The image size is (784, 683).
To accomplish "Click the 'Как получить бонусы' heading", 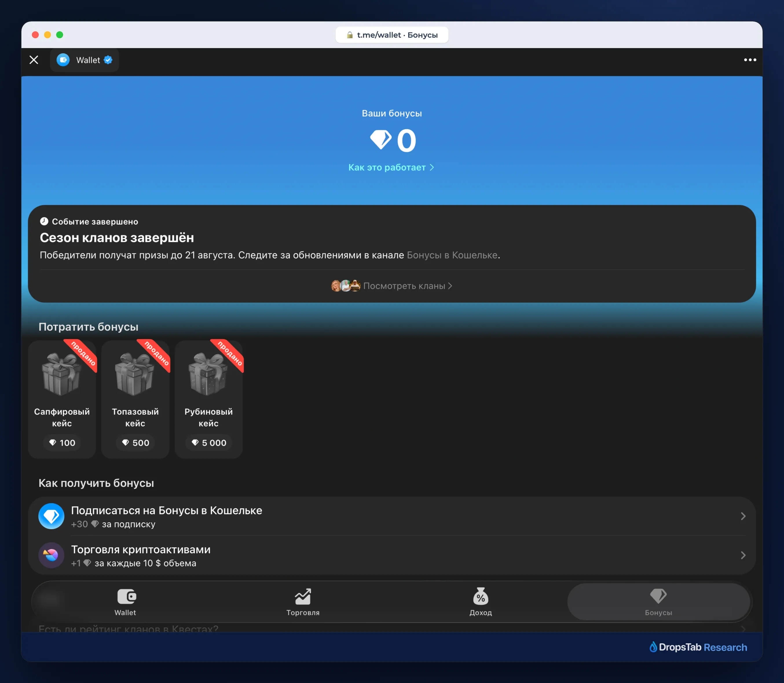I will [x=96, y=483].
